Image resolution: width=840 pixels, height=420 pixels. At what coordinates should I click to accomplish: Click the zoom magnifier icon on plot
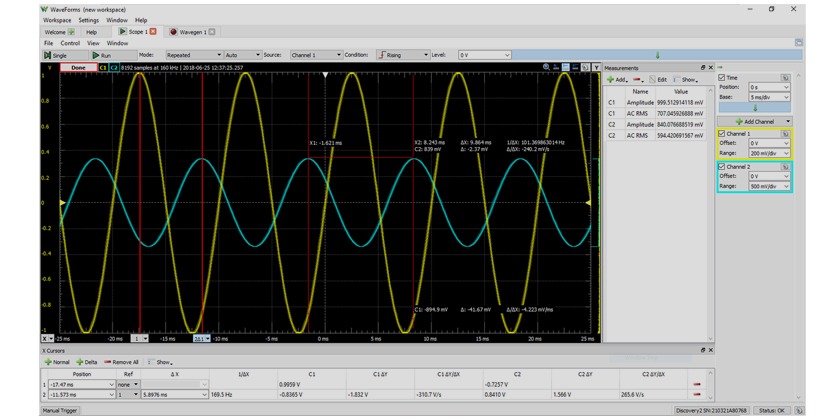click(546, 67)
